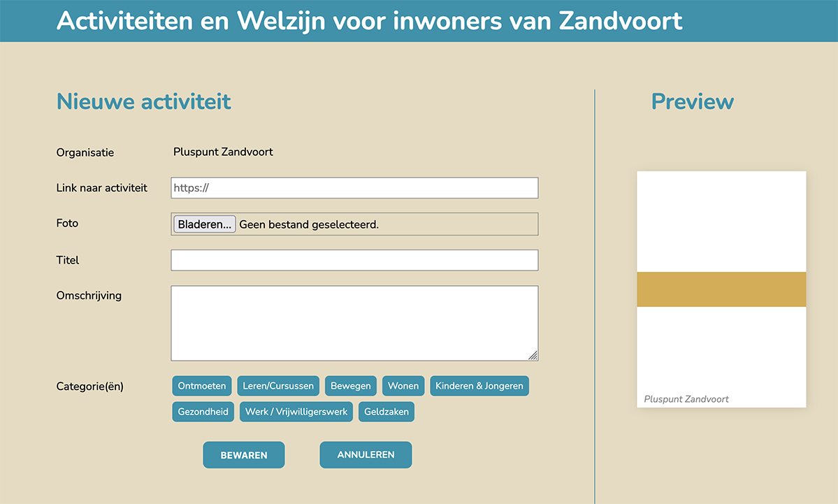Click the ANNULEREN button
The height and width of the screenshot is (504, 838).
pyautogui.click(x=366, y=455)
